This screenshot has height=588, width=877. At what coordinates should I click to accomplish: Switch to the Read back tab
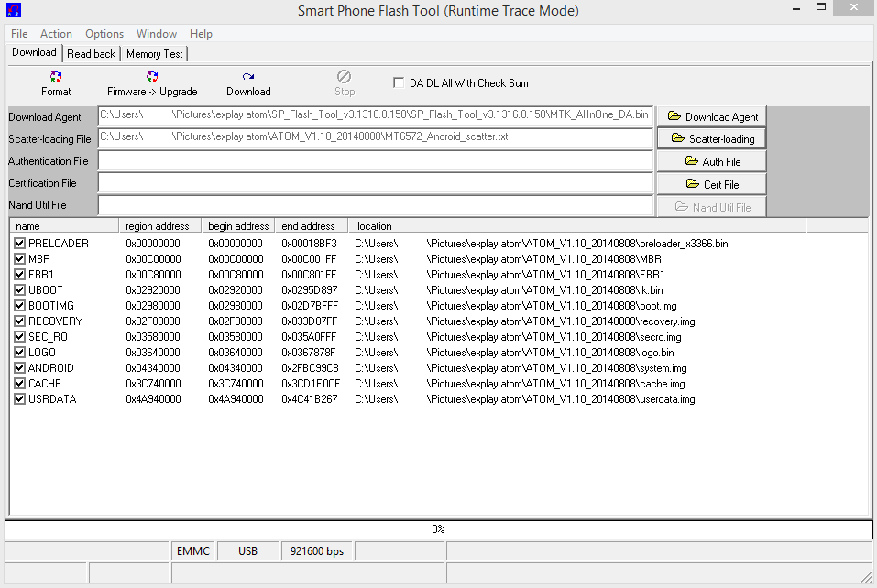pos(92,54)
